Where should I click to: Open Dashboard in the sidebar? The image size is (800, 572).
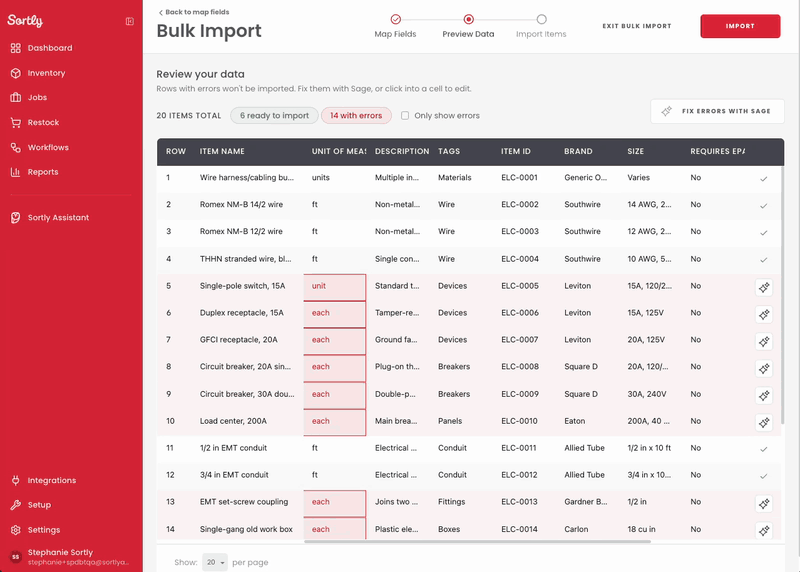pyautogui.click(x=50, y=48)
